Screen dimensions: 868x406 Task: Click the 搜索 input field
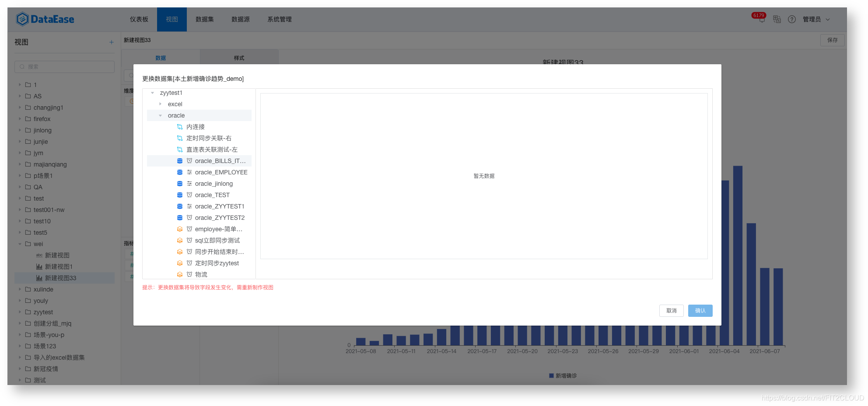[x=65, y=67]
